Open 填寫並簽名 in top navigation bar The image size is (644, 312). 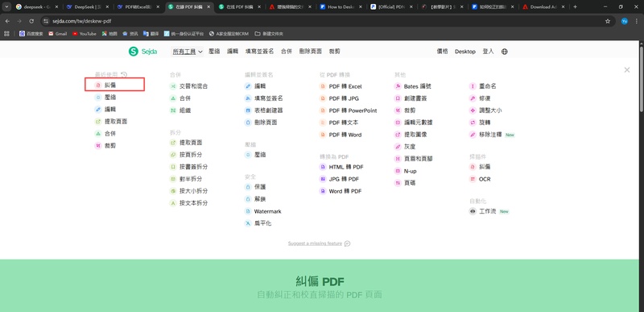coord(259,52)
